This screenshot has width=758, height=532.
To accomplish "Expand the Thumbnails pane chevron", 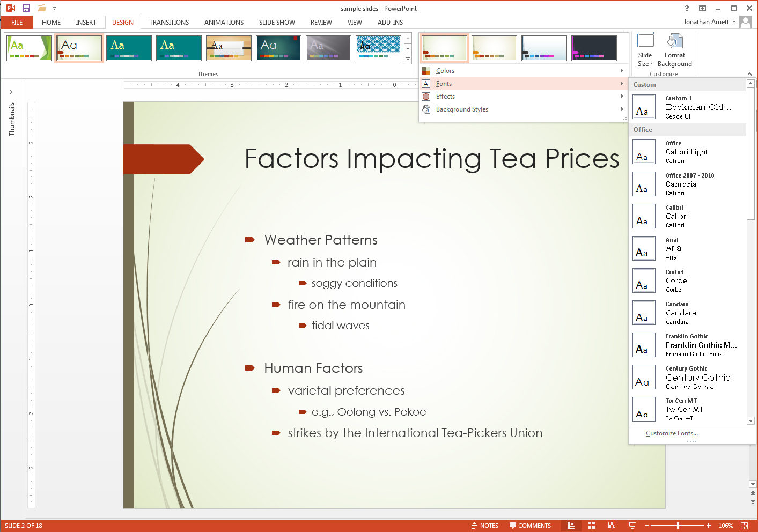I will pos(11,92).
